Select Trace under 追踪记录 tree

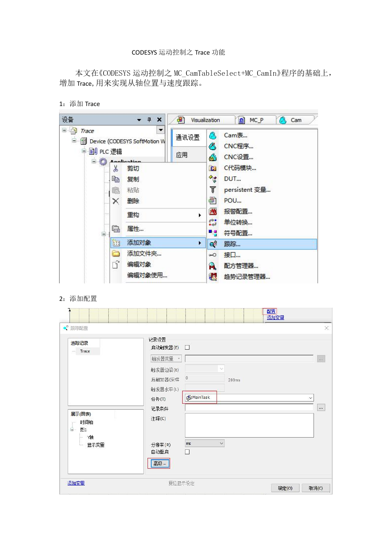(85, 351)
